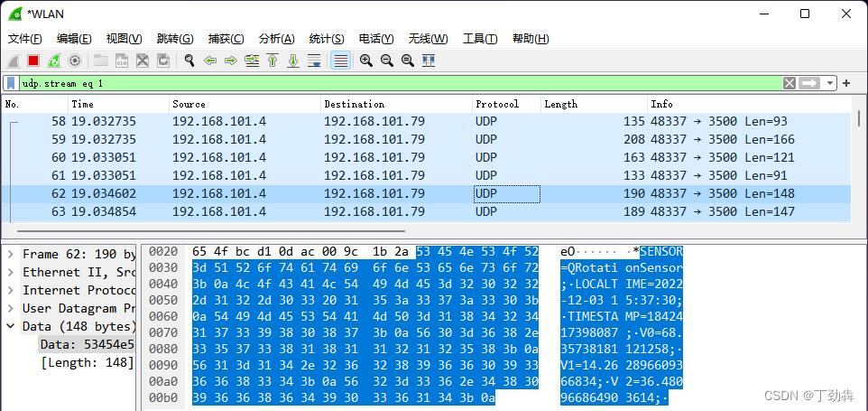Stop the running capture with red square
This screenshot has width=868, height=411.
[x=33, y=61]
